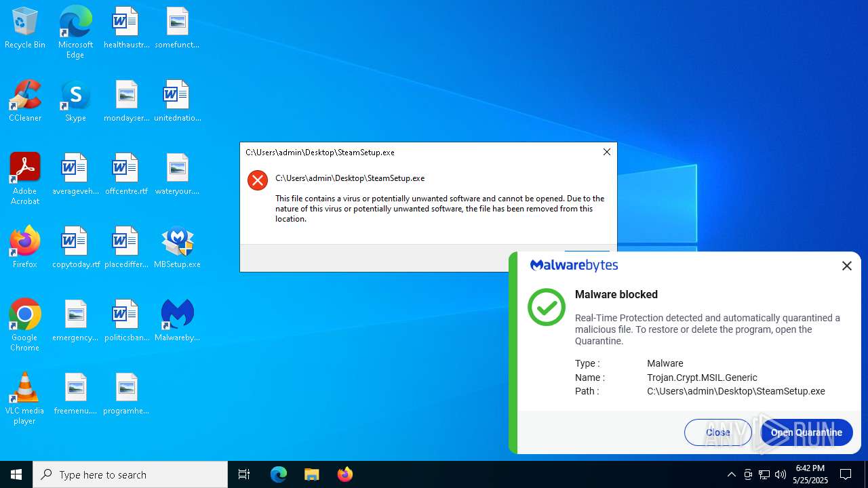Open Adobe Acrobat desktop shortcut

25,178
